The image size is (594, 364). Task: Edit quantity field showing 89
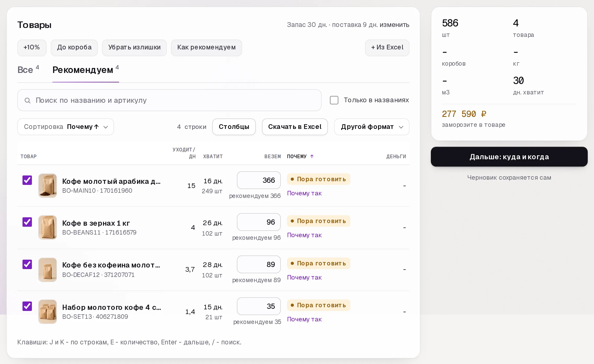pyautogui.click(x=259, y=264)
